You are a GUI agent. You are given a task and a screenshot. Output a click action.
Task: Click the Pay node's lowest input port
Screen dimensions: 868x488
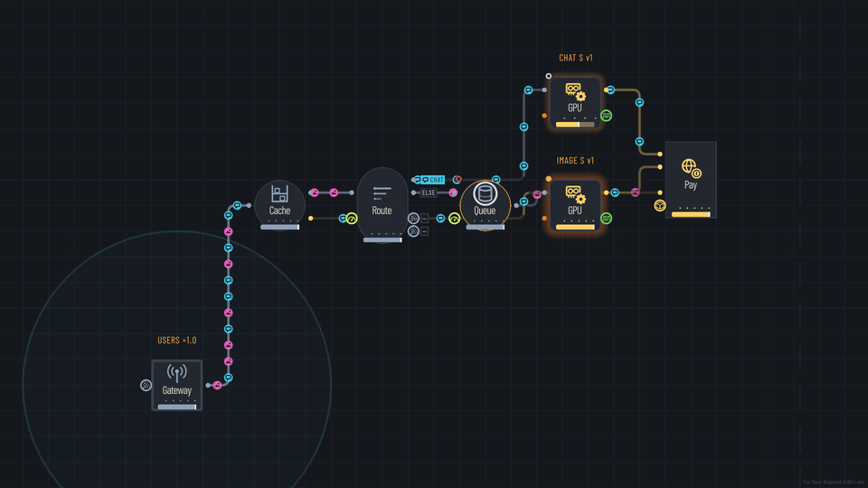[x=660, y=192]
